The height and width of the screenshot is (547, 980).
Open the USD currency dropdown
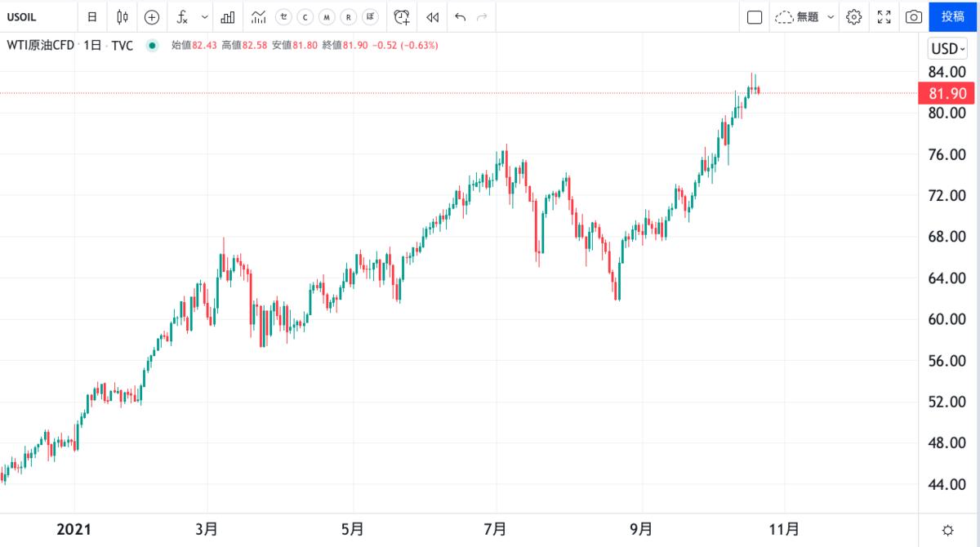pos(948,48)
